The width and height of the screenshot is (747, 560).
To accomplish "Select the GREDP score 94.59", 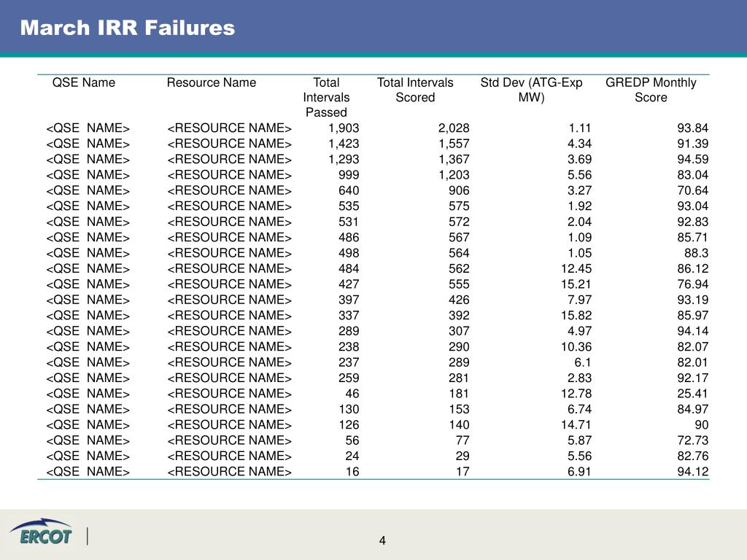I will pos(693,160).
